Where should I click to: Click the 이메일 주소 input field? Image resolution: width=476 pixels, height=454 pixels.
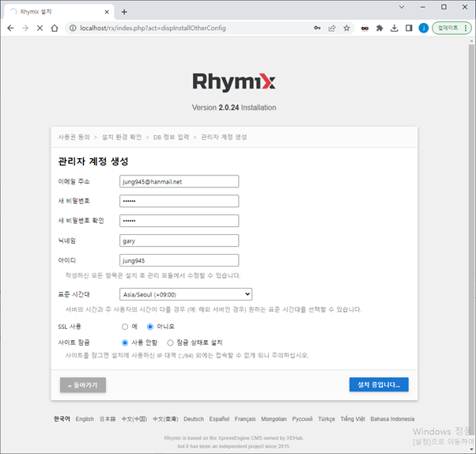coord(179,182)
